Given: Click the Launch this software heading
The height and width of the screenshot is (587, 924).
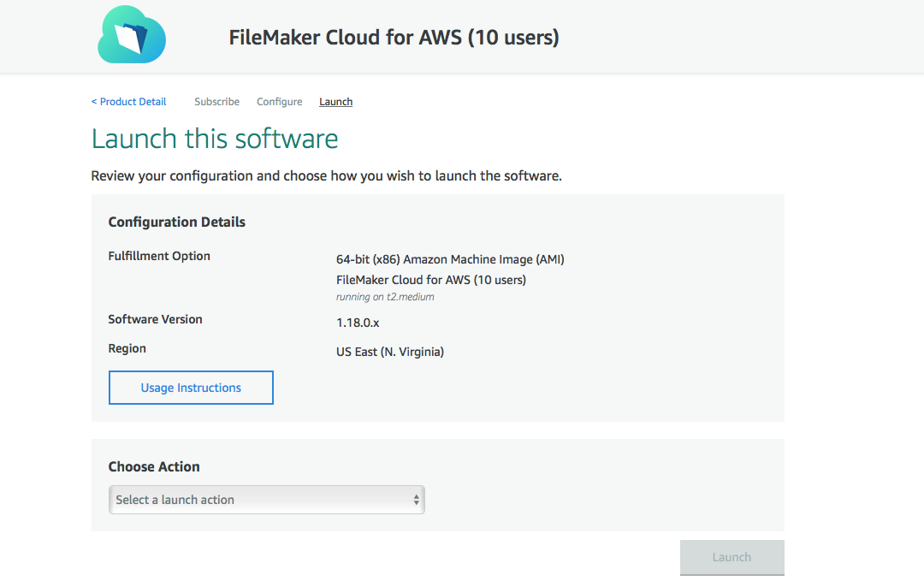Looking at the screenshot, I should (215, 138).
